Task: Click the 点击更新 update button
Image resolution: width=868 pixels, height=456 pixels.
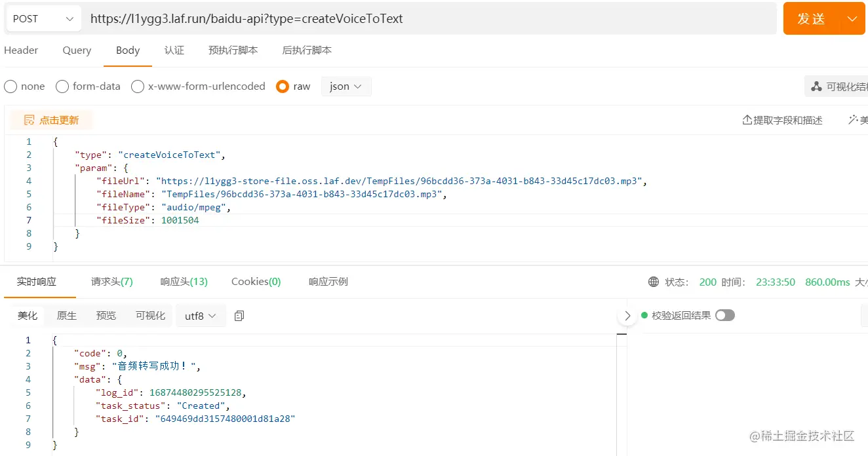Action: pos(51,120)
